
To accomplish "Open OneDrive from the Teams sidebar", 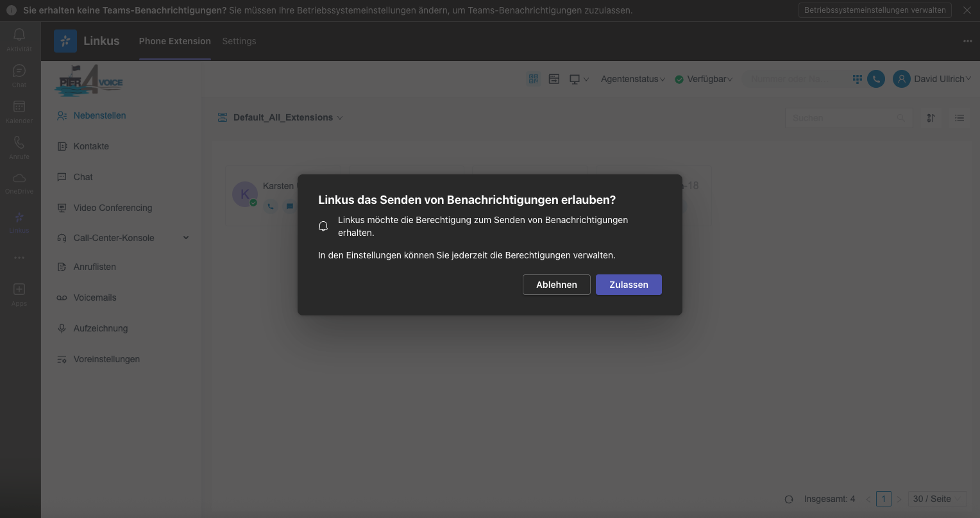I will tap(19, 182).
